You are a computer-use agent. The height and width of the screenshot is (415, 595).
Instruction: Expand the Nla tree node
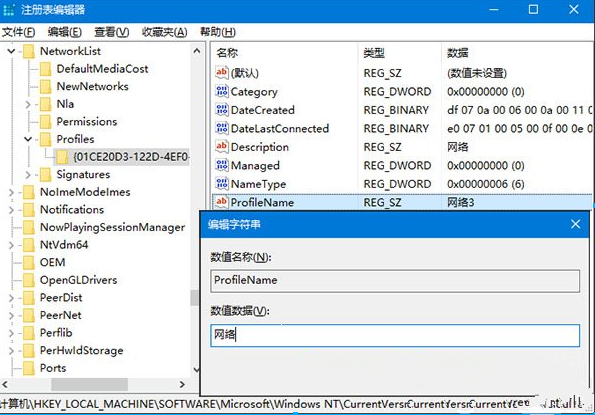point(28,104)
